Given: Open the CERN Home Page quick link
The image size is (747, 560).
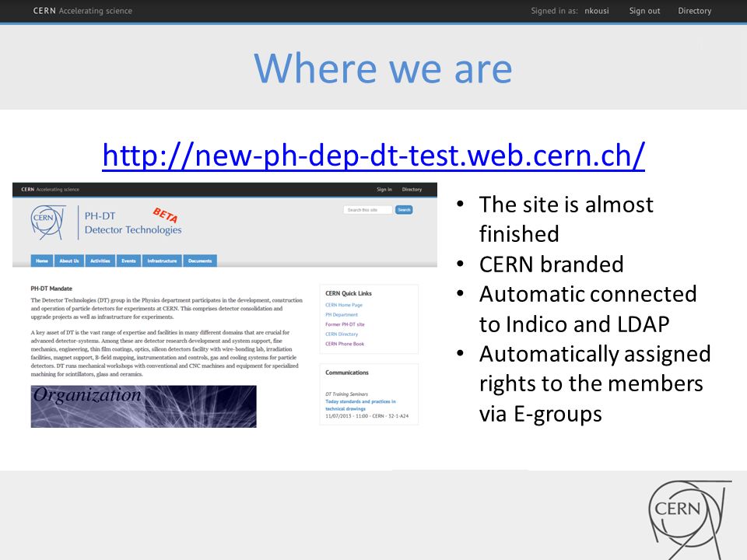Looking at the screenshot, I should click(x=344, y=305).
